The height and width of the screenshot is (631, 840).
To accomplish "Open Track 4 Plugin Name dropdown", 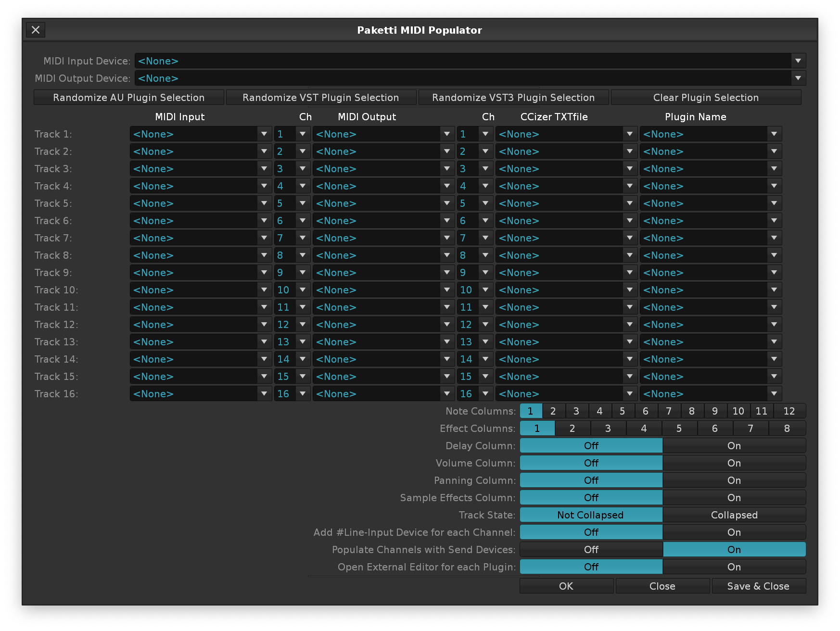I will [x=711, y=186].
